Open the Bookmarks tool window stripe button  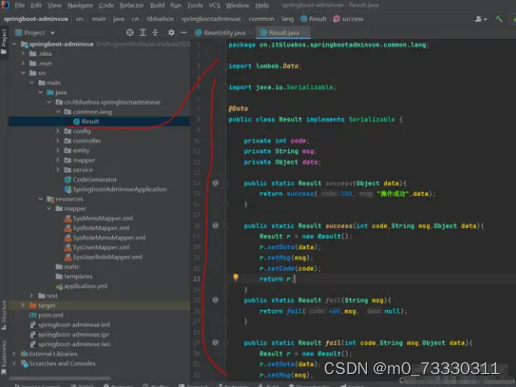(4, 358)
